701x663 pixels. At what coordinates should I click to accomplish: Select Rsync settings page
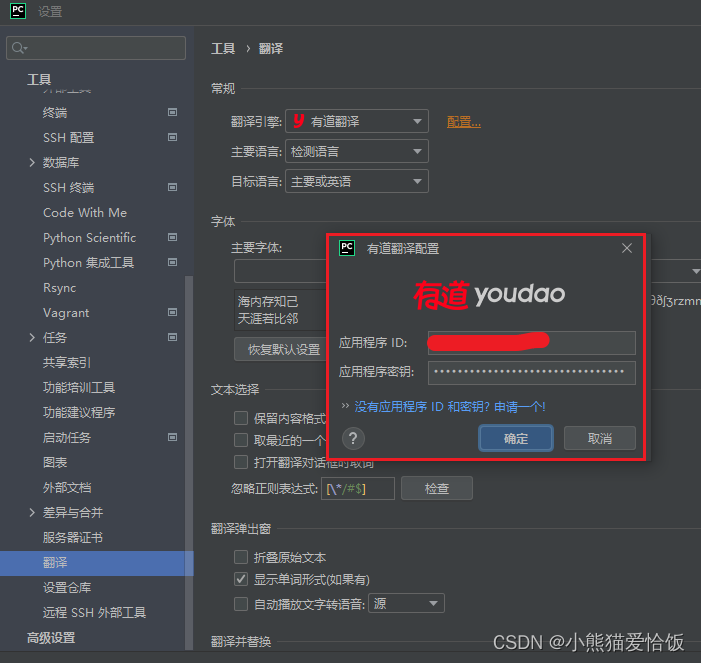tap(59, 287)
